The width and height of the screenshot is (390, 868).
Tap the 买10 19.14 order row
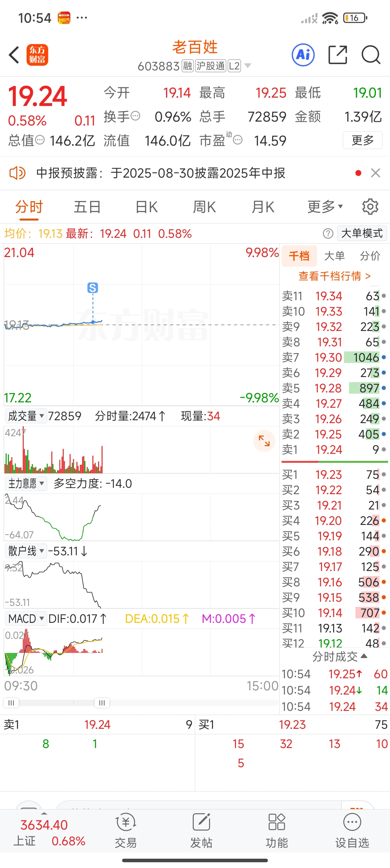click(334, 613)
